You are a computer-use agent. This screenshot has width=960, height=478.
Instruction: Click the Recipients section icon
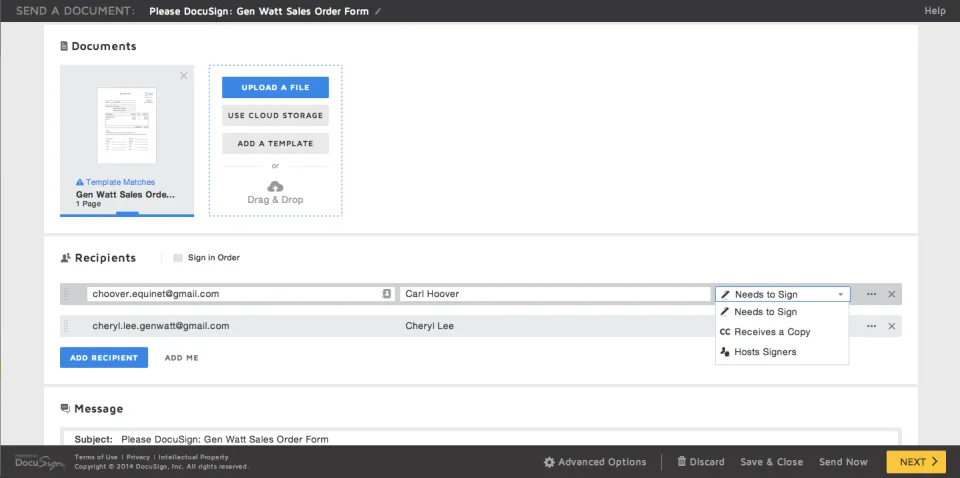click(66, 258)
